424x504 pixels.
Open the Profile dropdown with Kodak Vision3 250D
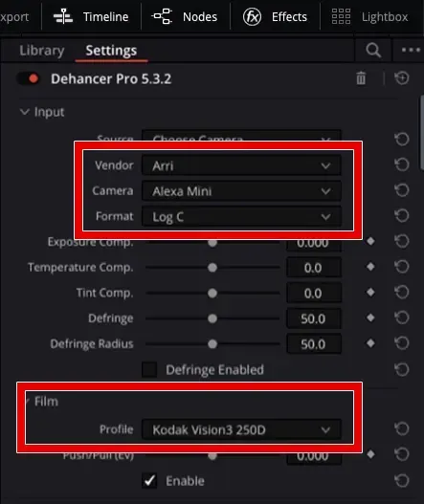(x=241, y=429)
